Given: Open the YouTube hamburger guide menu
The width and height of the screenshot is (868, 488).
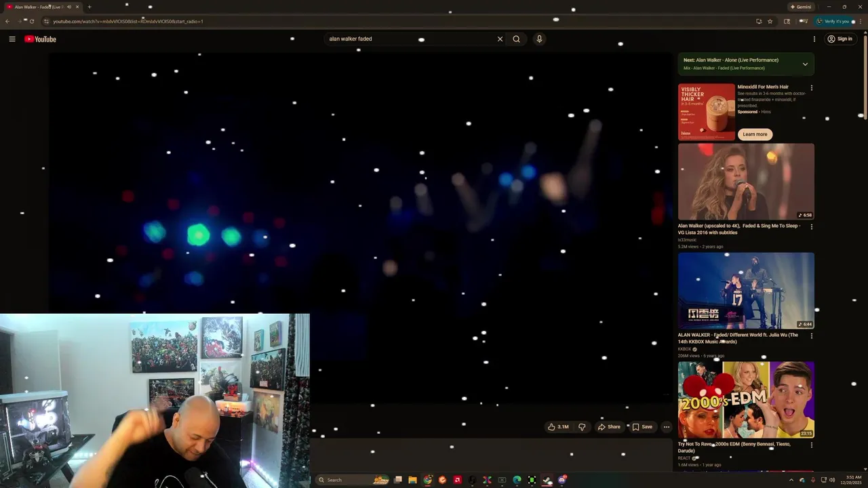Looking at the screenshot, I should [12, 39].
